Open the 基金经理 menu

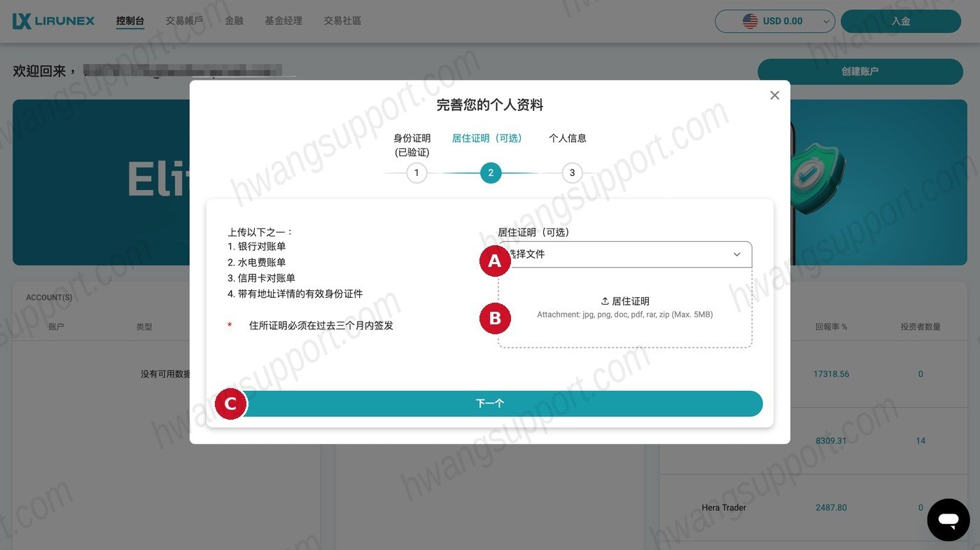pyautogui.click(x=283, y=21)
